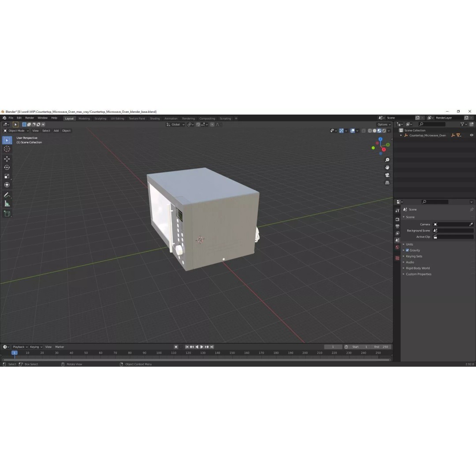Toggle the Gravity checkbox
This screenshot has width=476, height=476.
pos(407,250)
